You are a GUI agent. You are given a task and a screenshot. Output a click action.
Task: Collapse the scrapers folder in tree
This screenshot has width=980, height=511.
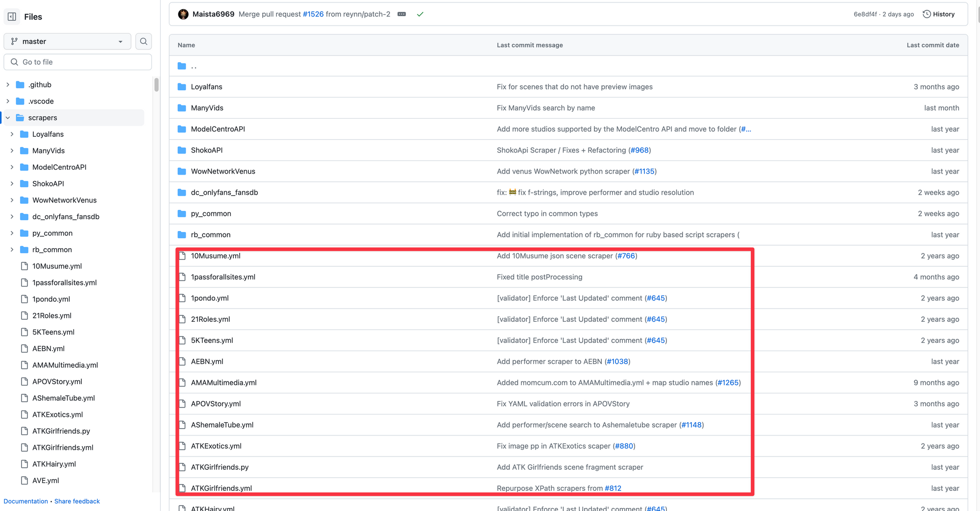click(8, 118)
